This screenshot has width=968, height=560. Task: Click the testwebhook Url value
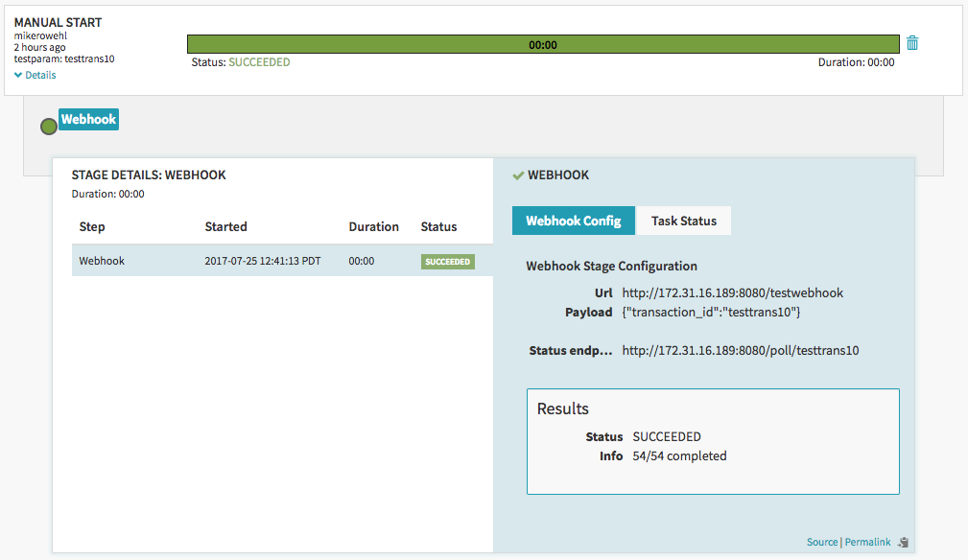click(733, 292)
